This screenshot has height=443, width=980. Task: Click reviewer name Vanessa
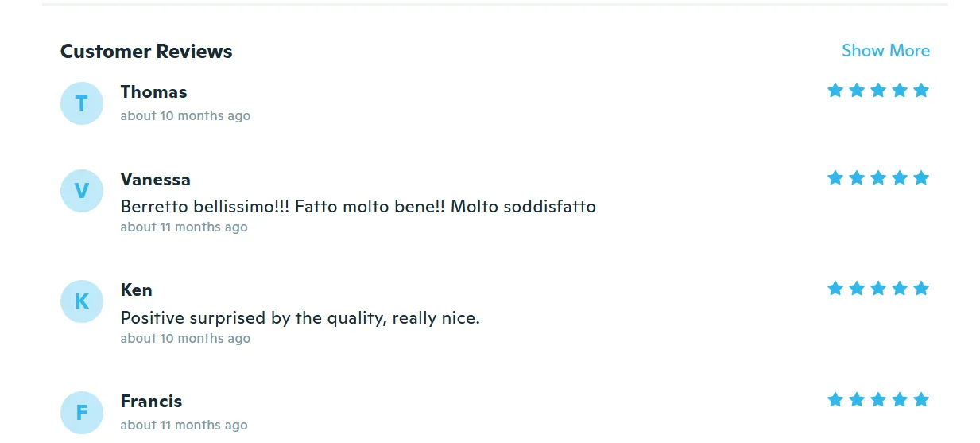(x=155, y=180)
